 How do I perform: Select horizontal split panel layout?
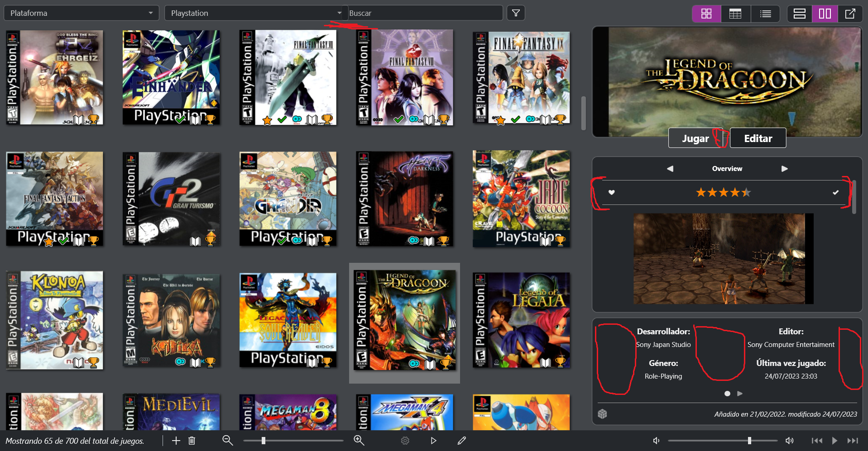coord(800,14)
